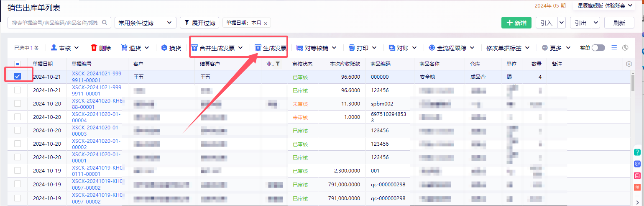Check the row with amount 2,300.0000

18,170
